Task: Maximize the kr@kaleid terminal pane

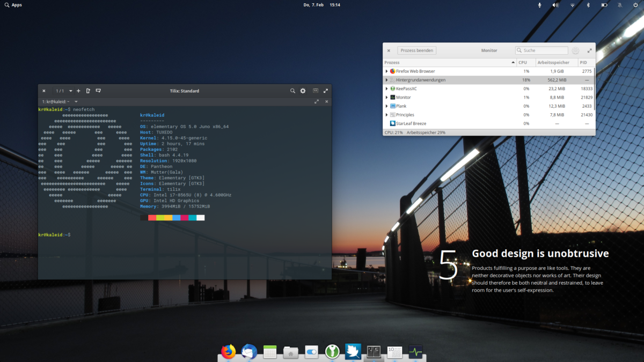Action: [317, 101]
